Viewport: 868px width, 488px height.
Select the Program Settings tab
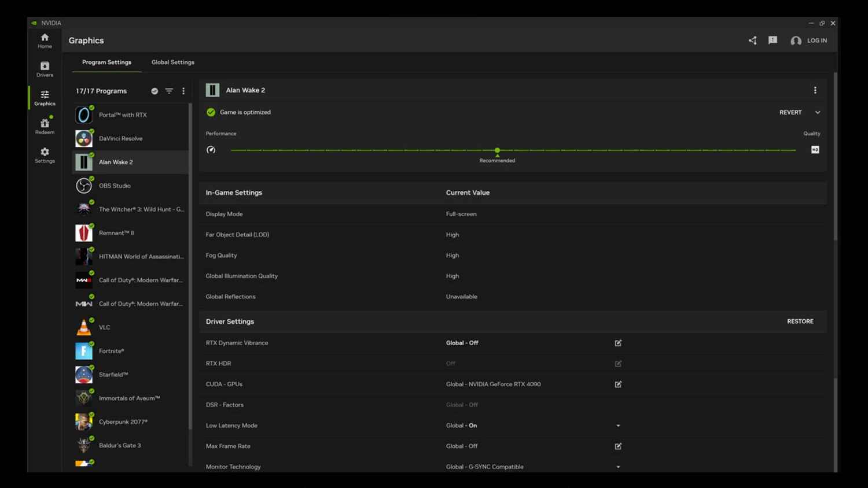pos(106,62)
